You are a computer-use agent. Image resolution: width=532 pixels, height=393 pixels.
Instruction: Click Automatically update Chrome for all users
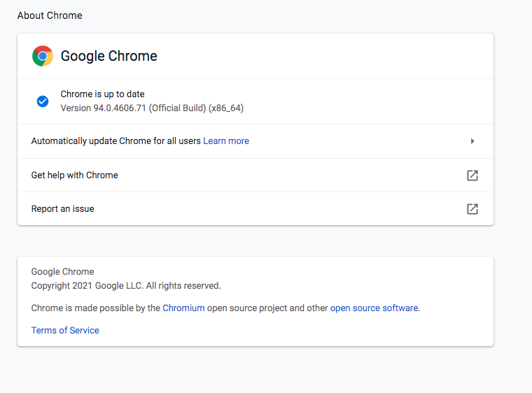pyautogui.click(x=116, y=141)
